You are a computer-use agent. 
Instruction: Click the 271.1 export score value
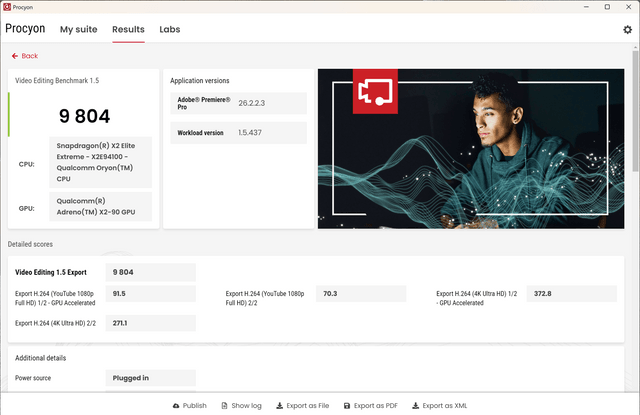[151, 323]
